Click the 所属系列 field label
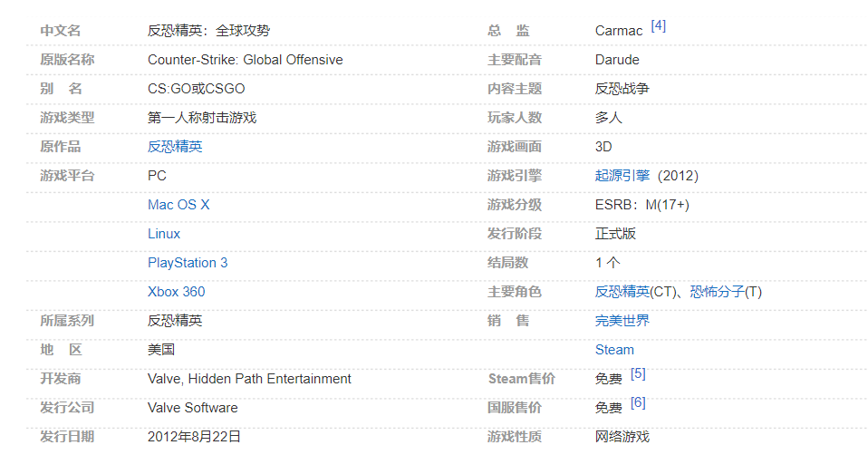Image resolution: width=868 pixels, height=474 pixels. pos(67,321)
